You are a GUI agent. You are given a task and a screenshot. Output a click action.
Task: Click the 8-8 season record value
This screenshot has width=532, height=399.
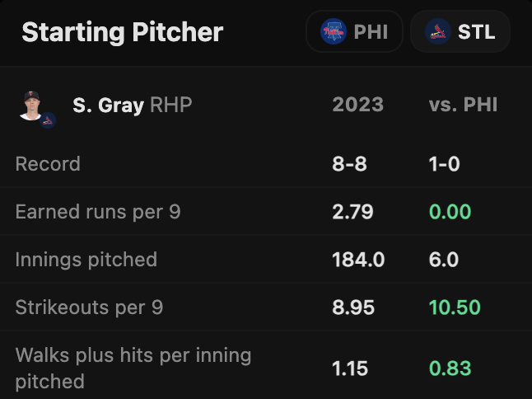(349, 163)
